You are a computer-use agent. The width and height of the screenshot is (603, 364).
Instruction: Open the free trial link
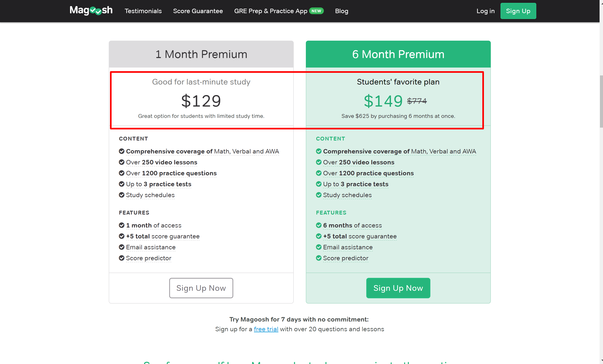[266, 329]
